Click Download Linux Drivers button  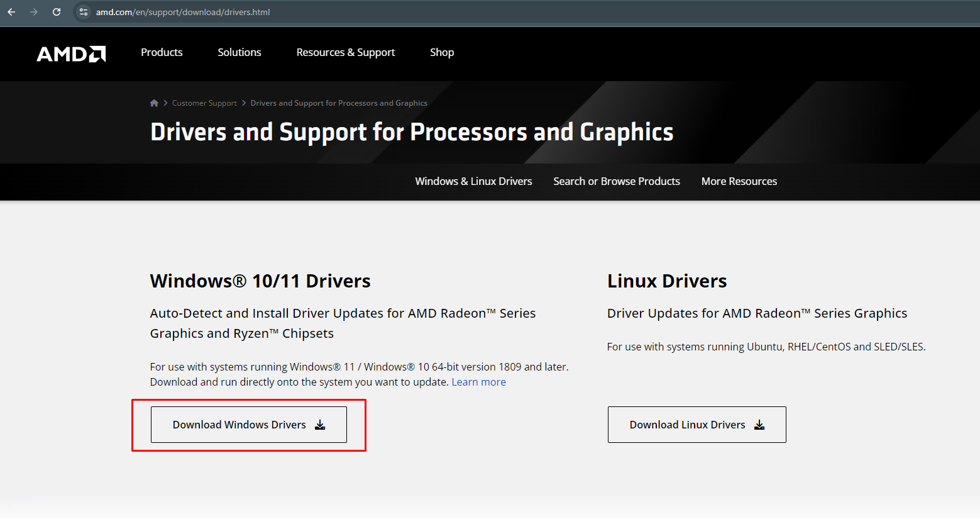pyautogui.click(x=696, y=425)
